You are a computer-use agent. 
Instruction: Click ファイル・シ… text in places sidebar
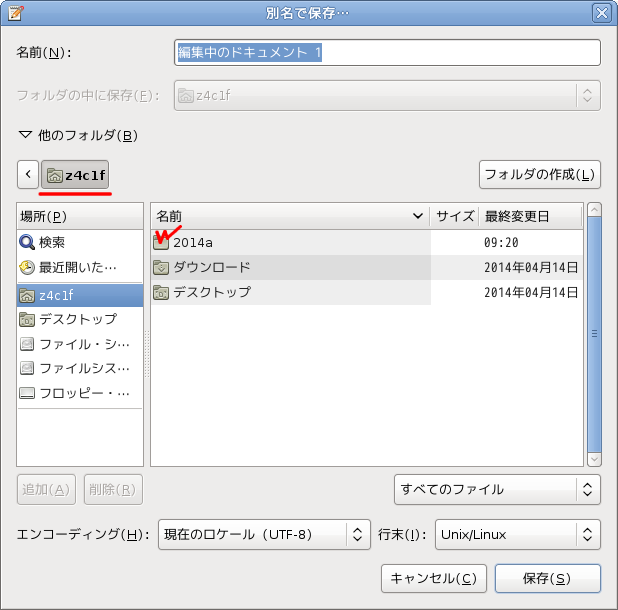pos(84,344)
